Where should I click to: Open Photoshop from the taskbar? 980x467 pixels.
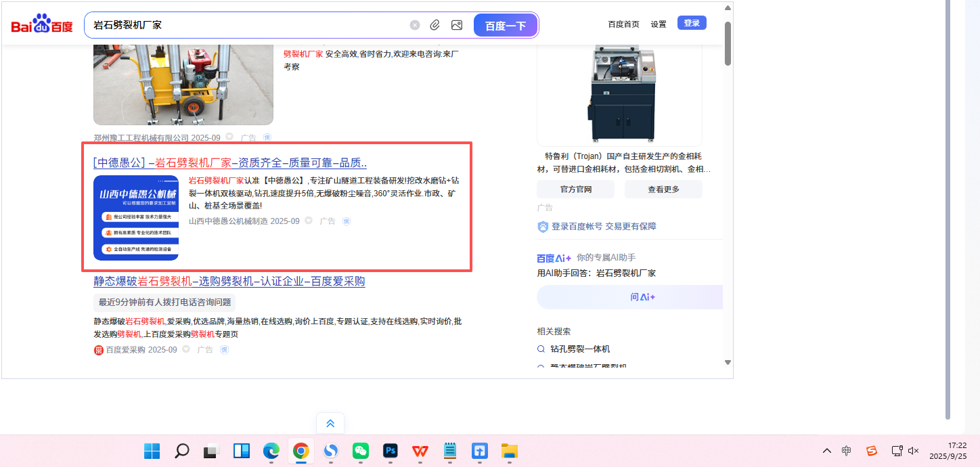point(391,451)
